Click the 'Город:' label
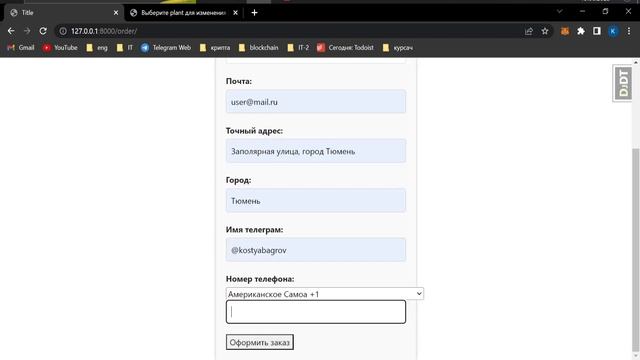This screenshot has width=640, height=360. (238, 180)
